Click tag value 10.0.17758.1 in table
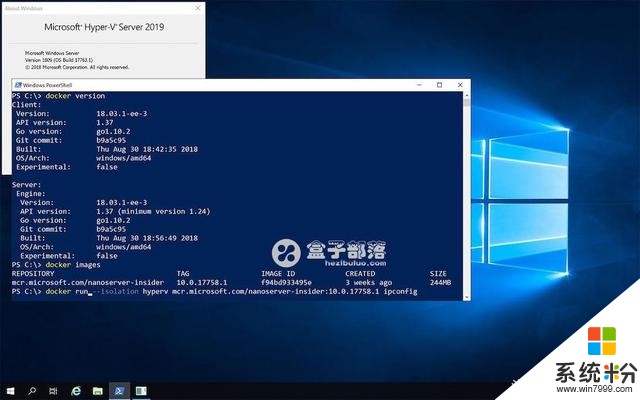The width and height of the screenshot is (640, 400). coord(202,282)
